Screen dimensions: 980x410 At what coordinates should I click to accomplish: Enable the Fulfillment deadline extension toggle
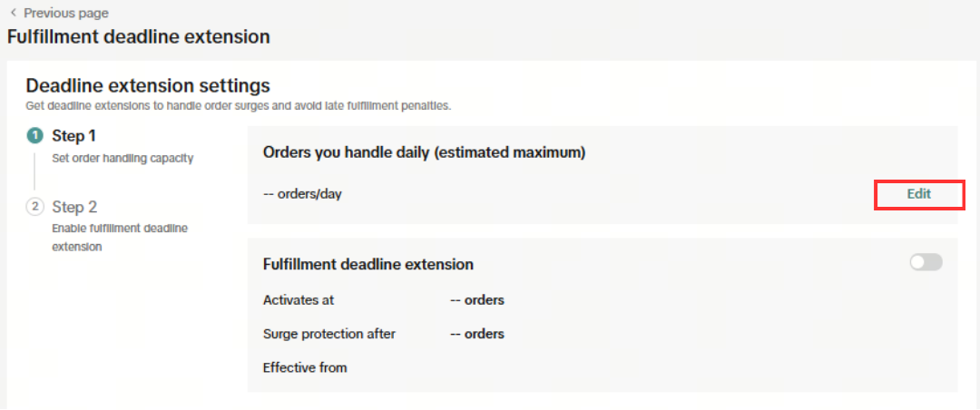[x=926, y=262]
